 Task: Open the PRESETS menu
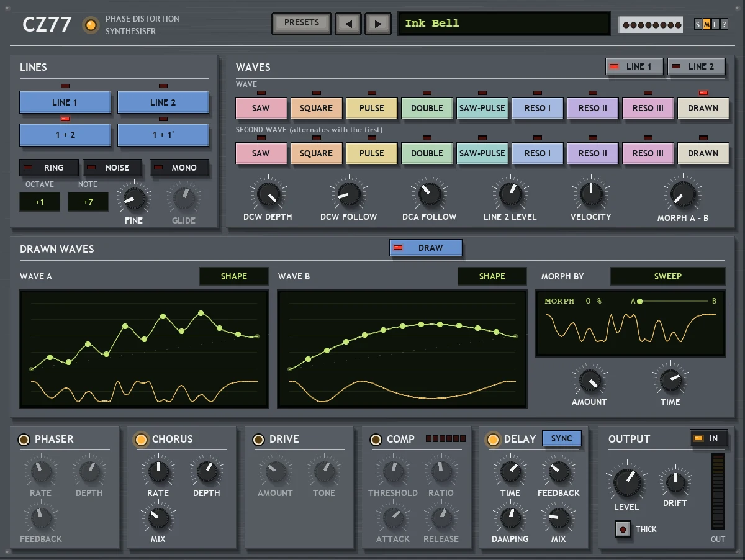[302, 24]
